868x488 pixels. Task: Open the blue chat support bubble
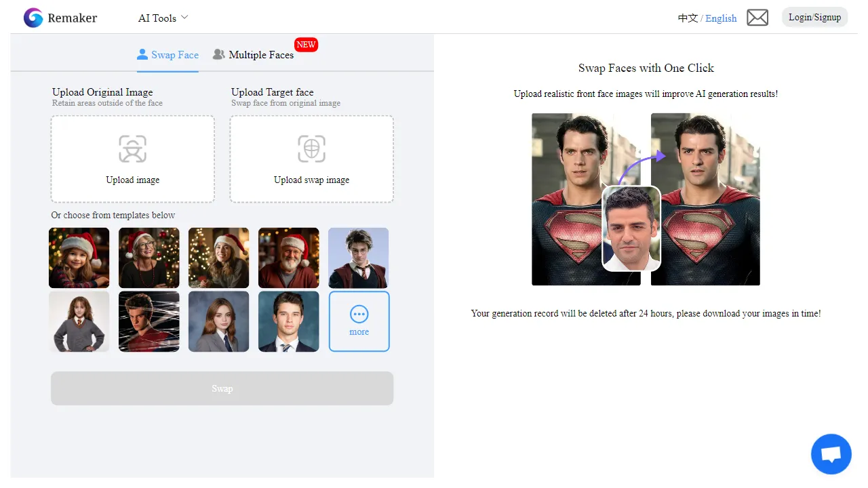pyautogui.click(x=831, y=454)
